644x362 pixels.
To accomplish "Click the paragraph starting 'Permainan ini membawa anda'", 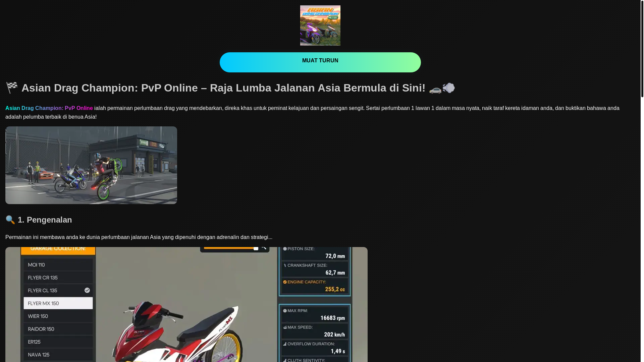I will click(x=139, y=237).
